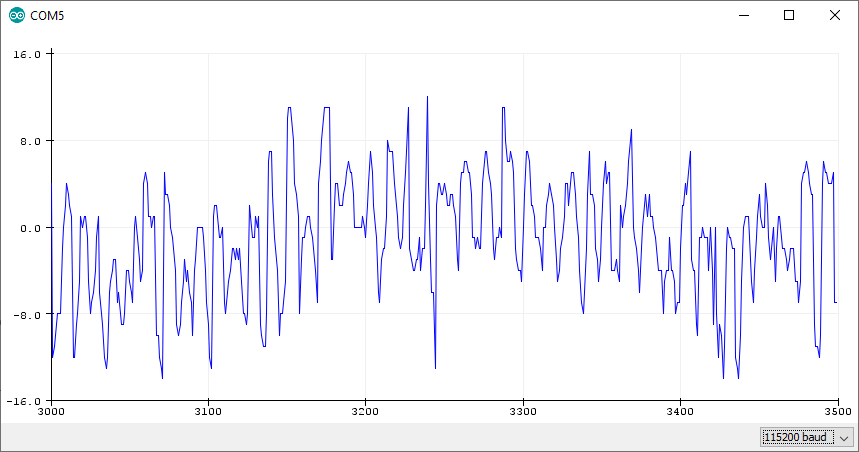Click the 3000 x-axis label

(x=51, y=411)
